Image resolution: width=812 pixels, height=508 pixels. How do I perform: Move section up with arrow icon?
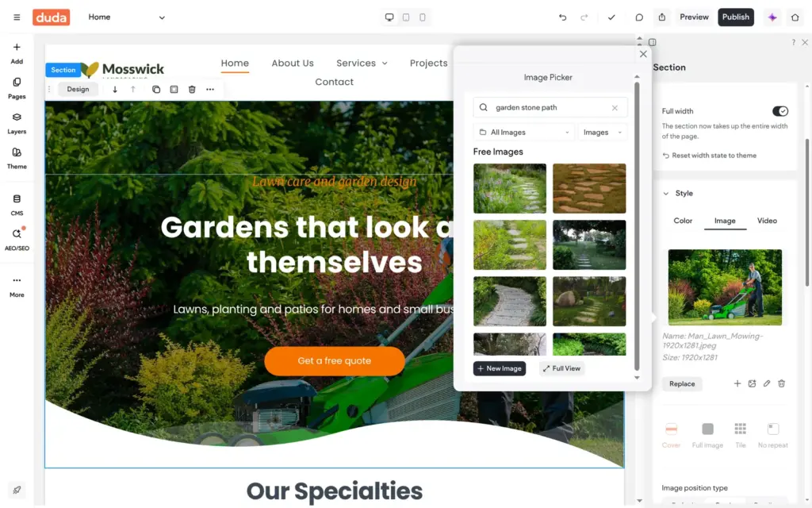(133, 89)
